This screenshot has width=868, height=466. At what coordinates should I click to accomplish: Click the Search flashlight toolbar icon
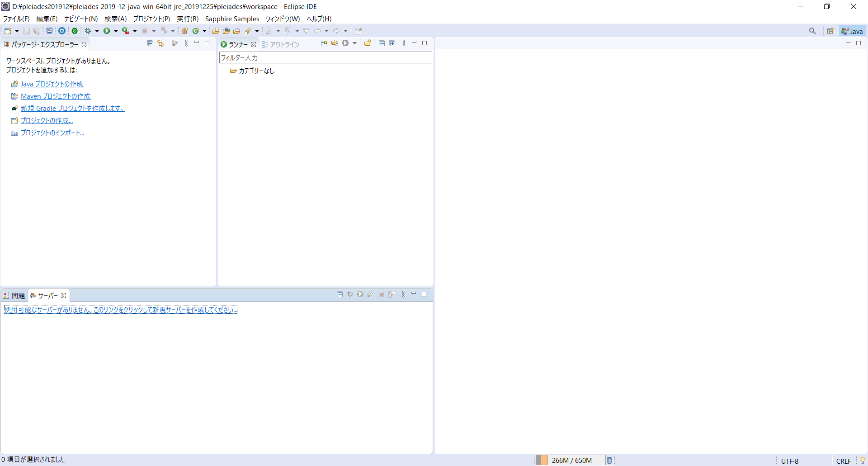click(x=248, y=31)
